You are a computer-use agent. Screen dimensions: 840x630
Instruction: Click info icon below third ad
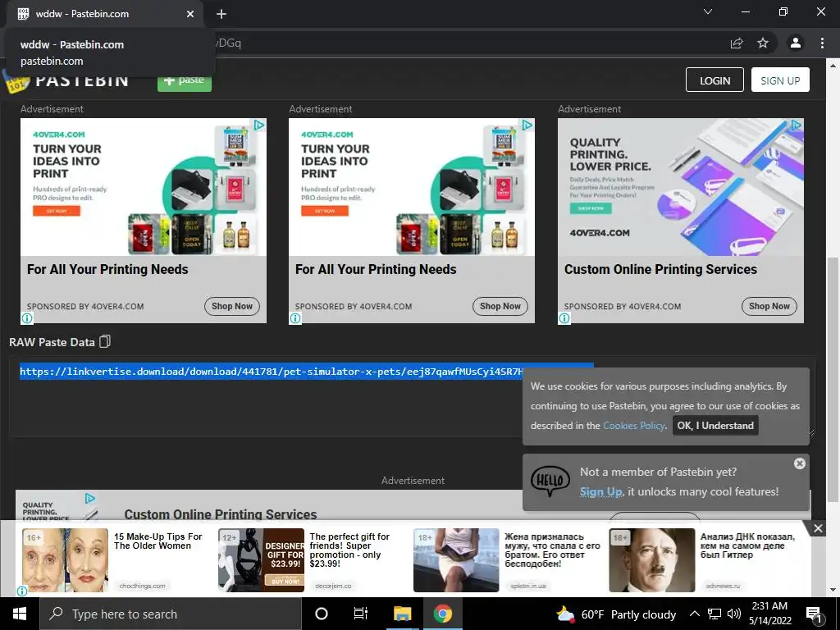coord(564,319)
